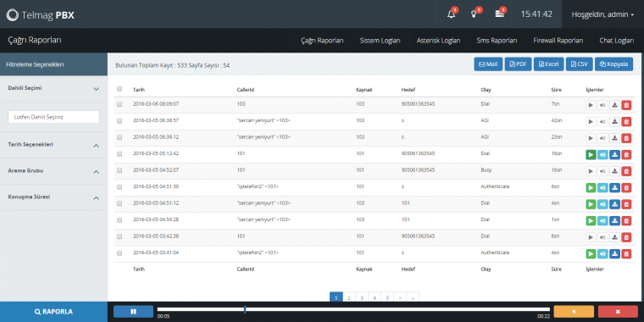Check the 2016-03-05 04:51:30 row checkbox
This screenshot has width=644, height=322.
pyautogui.click(x=119, y=187)
